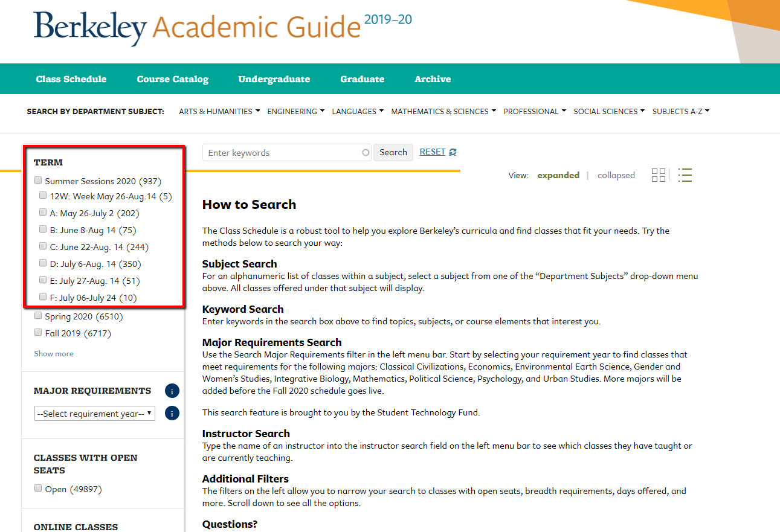Viewport: 780px width, 532px height.
Task: Expand Engineering subject dropdown
Action: coord(296,111)
